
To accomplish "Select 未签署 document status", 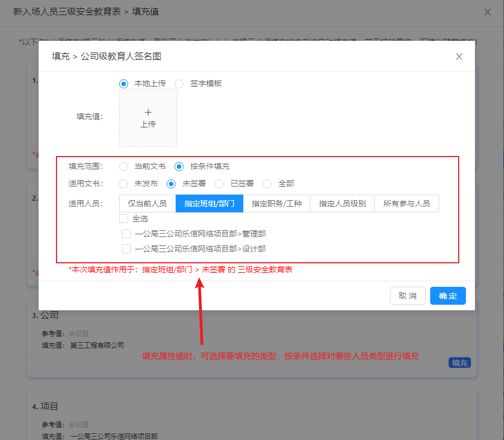I will coord(172,183).
